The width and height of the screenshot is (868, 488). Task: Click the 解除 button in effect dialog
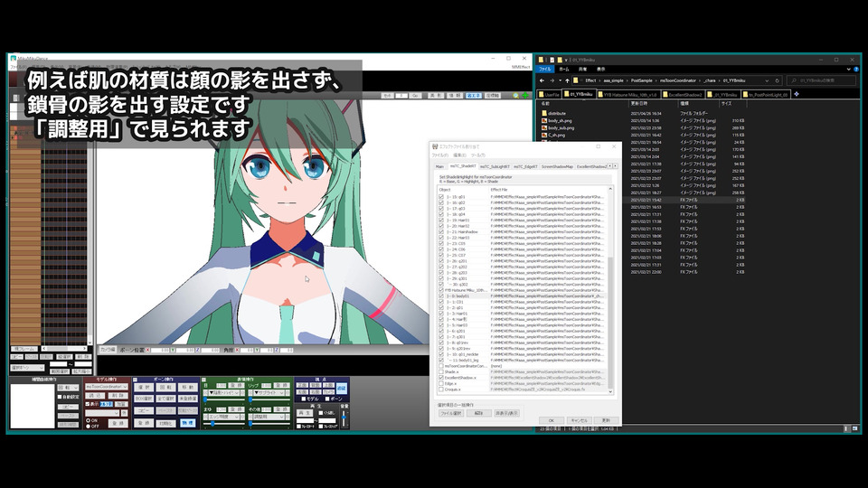[479, 413]
